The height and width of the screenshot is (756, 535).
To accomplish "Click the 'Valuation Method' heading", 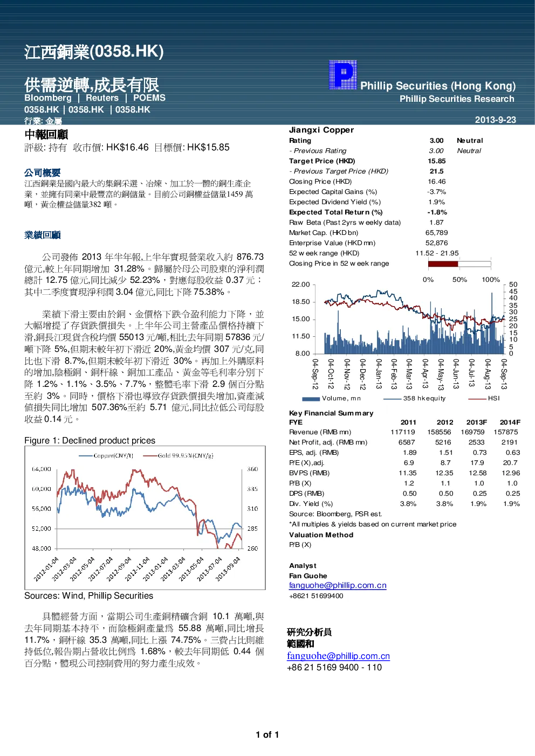I will 321,535.
